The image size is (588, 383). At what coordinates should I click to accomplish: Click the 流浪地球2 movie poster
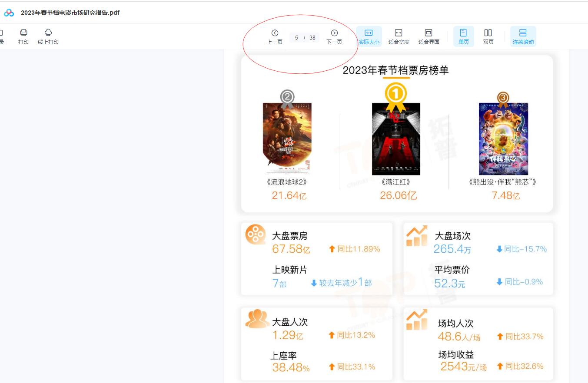point(287,139)
